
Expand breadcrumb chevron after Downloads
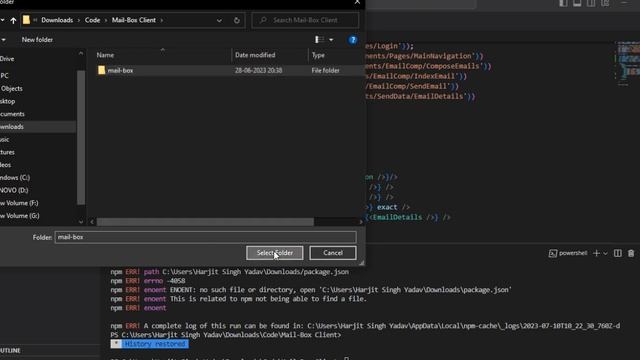[x=79, y=20]
